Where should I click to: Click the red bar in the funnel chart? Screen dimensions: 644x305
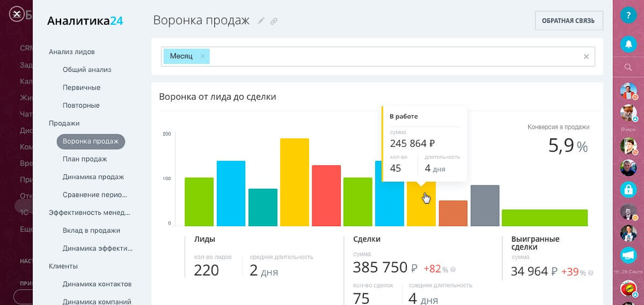(x=326, y=196)
